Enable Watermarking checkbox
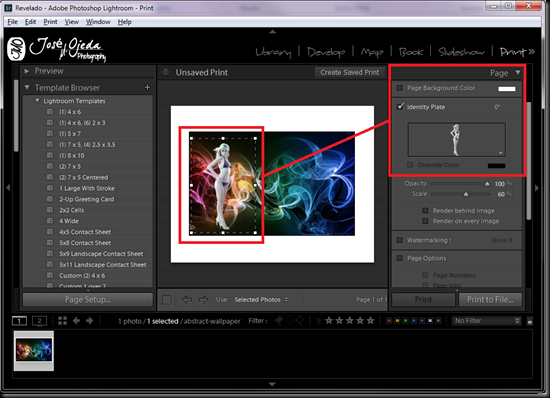The height and width of the screenshot is (398, 550). click(400, 240)
